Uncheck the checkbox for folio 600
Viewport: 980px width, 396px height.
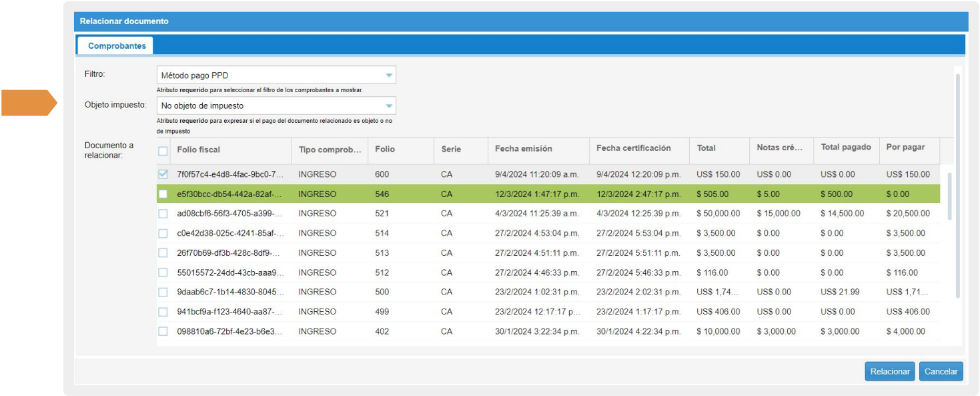[163, 174]
